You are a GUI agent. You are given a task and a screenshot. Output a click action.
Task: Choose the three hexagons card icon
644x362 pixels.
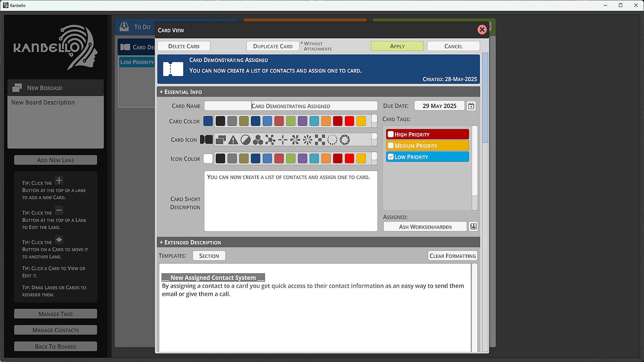258,140
